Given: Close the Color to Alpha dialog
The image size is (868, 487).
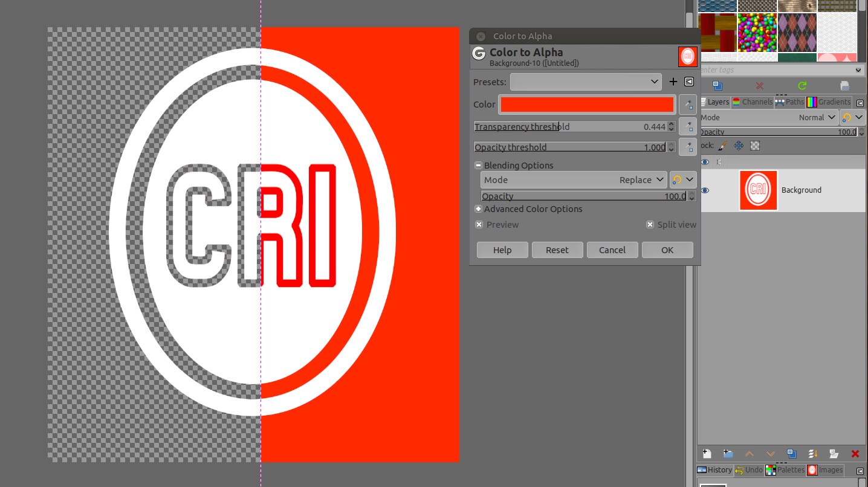Looking at the screenshot, I should 481,36.
